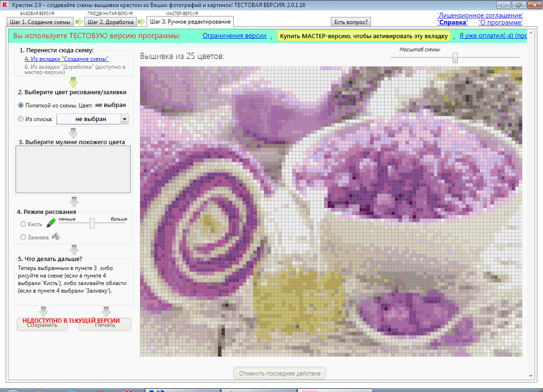Switch to Шаг 2. Доработка tab
Viewport: 543px width, 392px height.
110,22
